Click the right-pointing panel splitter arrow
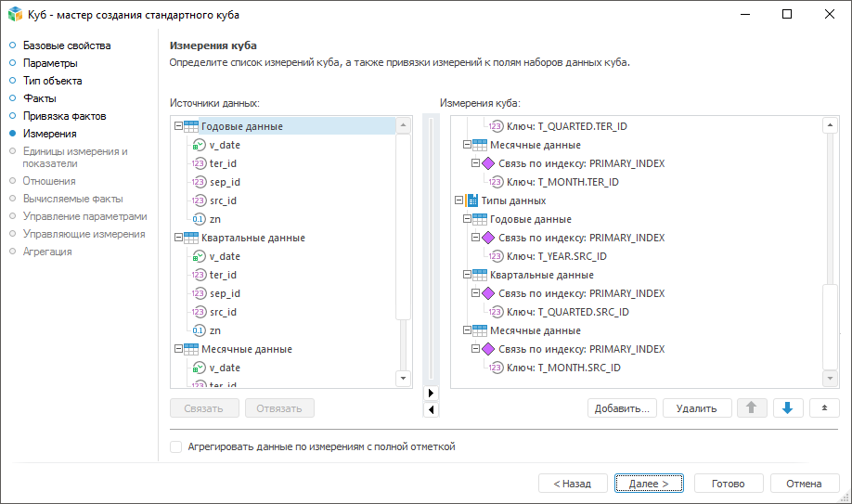Image resolution: width=852 pixels, height=504 pixels. 430,393
